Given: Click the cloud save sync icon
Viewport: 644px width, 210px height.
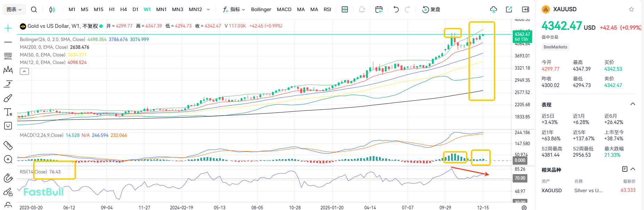Looking at the screenshot, I should [493, 9].
